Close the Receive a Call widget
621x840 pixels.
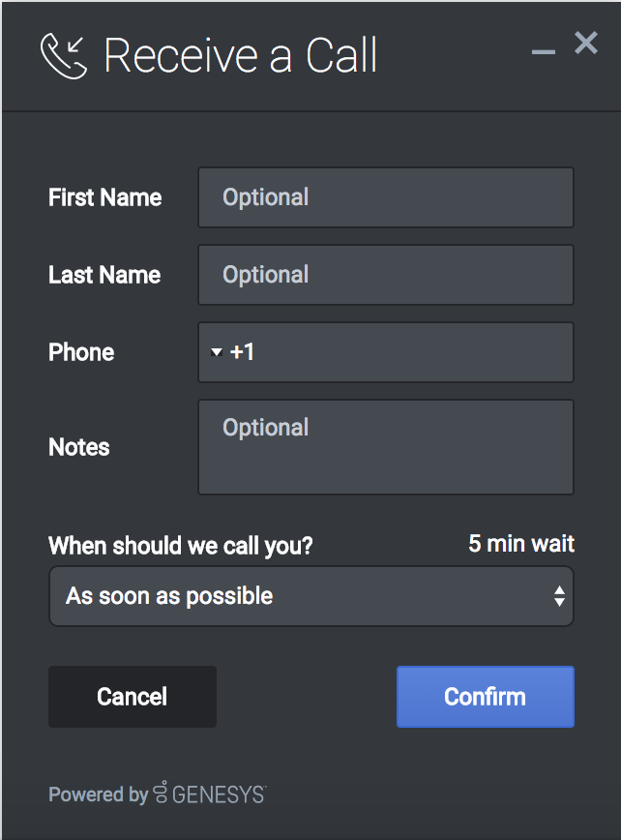(x=586, y=43)
